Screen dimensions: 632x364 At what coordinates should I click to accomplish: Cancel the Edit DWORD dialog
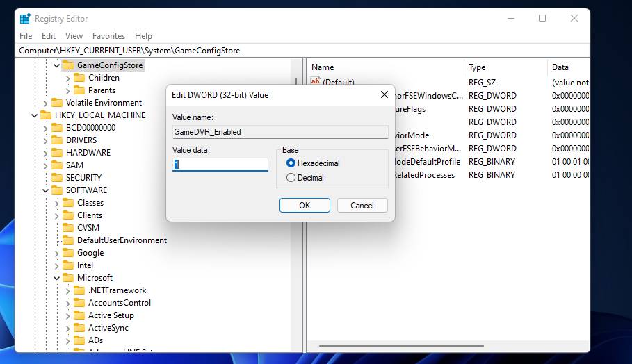click(362, 206)
